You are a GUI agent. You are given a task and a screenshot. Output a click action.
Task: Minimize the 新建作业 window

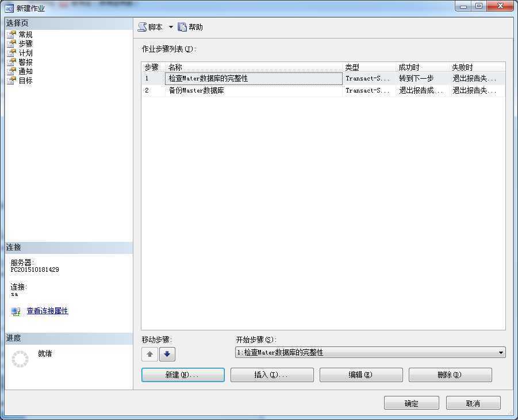coord(463,6)
